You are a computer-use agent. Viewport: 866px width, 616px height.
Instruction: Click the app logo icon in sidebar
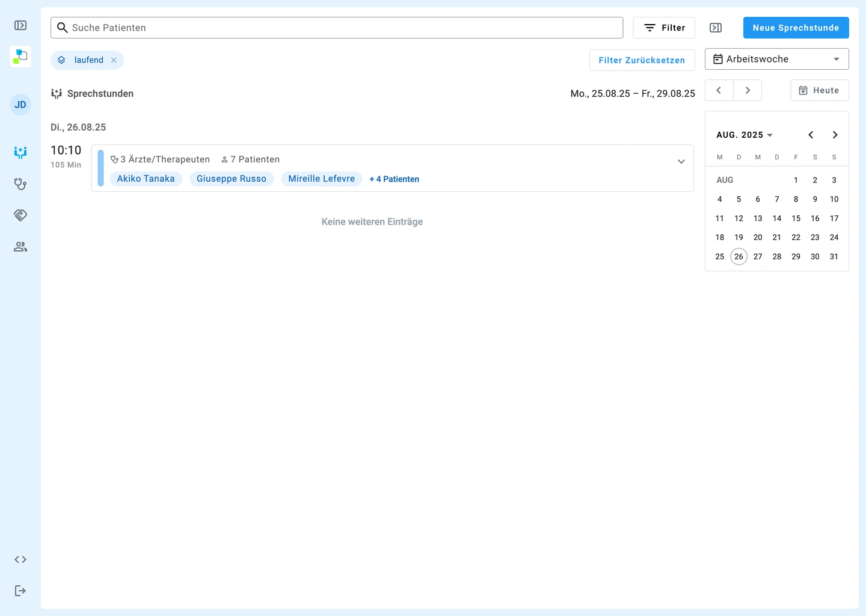pyautogui.click(x=20, y=57)
